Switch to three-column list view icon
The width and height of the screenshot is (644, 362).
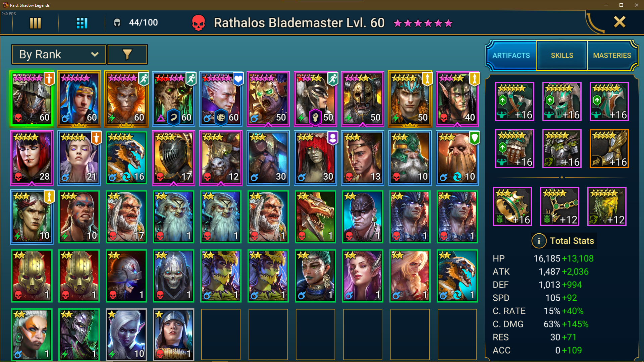pyautogui.click(x=35, y=23)
